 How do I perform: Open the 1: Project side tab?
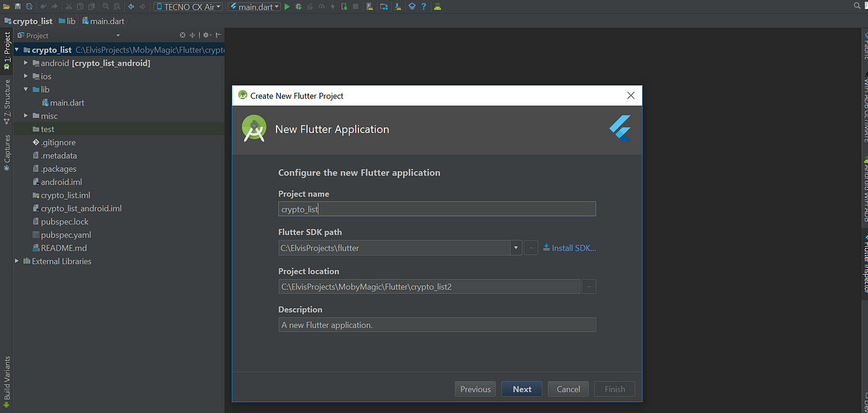pos(7,51)
